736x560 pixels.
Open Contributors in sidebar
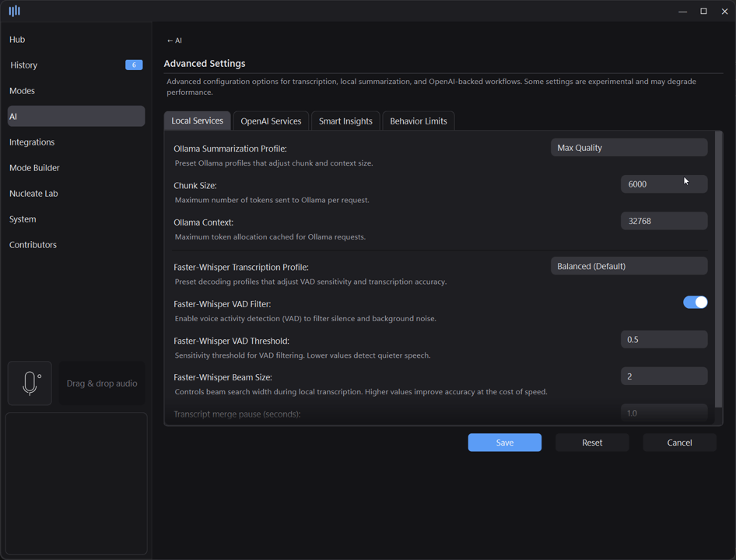click(76, 244)
